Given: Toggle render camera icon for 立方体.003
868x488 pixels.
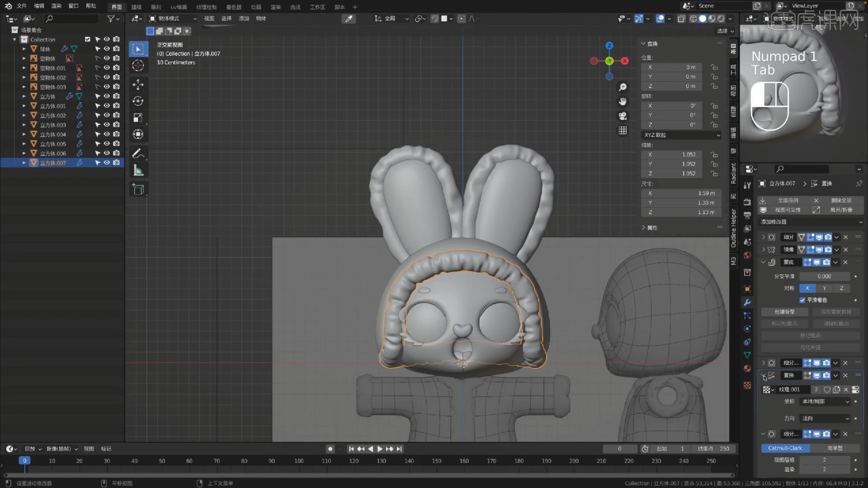Looking at the screenshot, I should point(116,125).
